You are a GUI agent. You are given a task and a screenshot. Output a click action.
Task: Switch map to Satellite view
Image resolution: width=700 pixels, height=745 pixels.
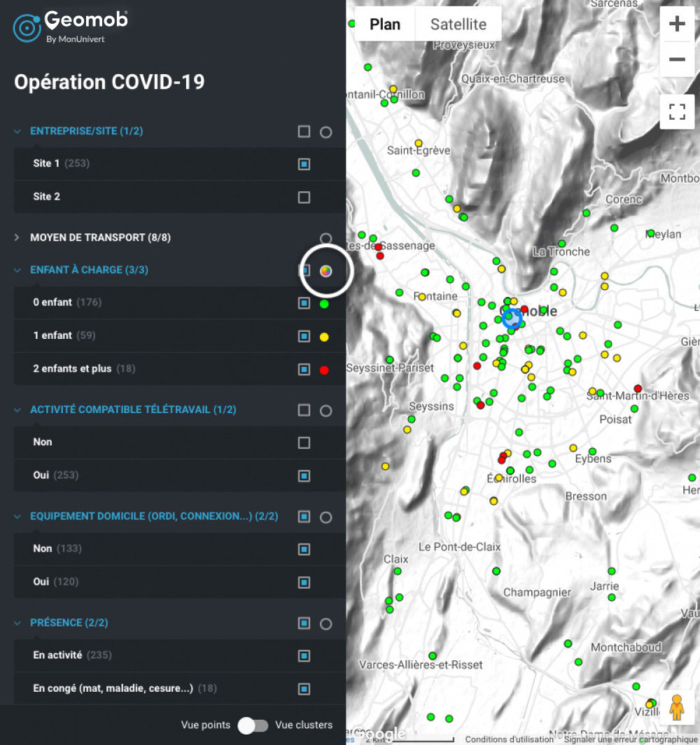458,24
